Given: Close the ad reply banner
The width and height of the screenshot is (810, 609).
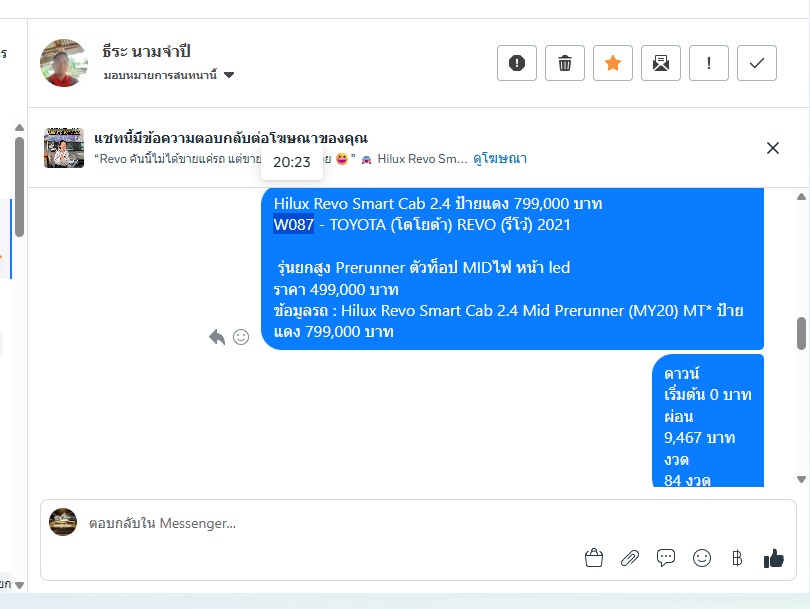Looking at the screenshot, I should [x=773, y=148].
